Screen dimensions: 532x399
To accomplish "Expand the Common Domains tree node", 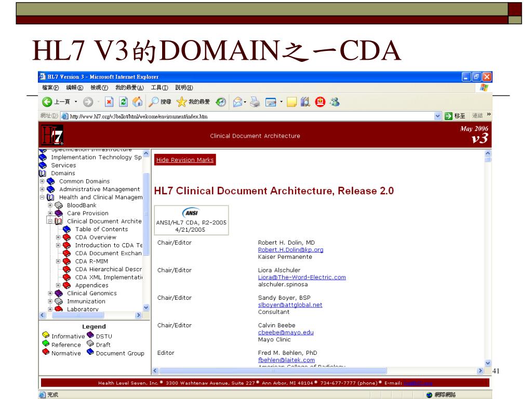I will coord(42,181).
